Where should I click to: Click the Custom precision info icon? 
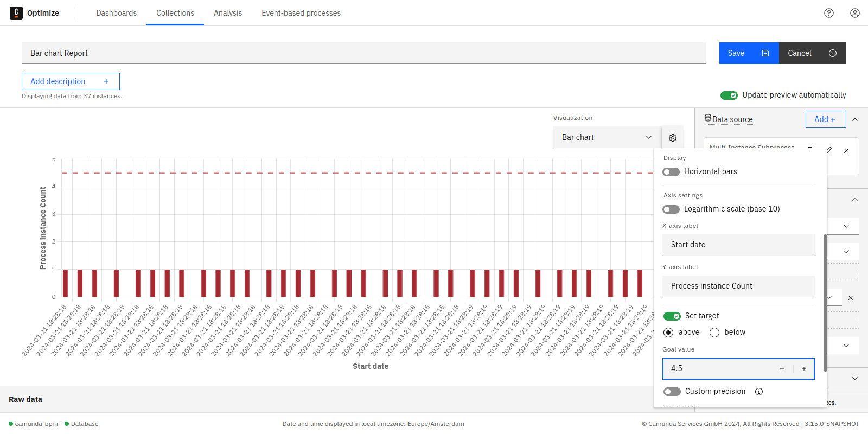[758, 392]
